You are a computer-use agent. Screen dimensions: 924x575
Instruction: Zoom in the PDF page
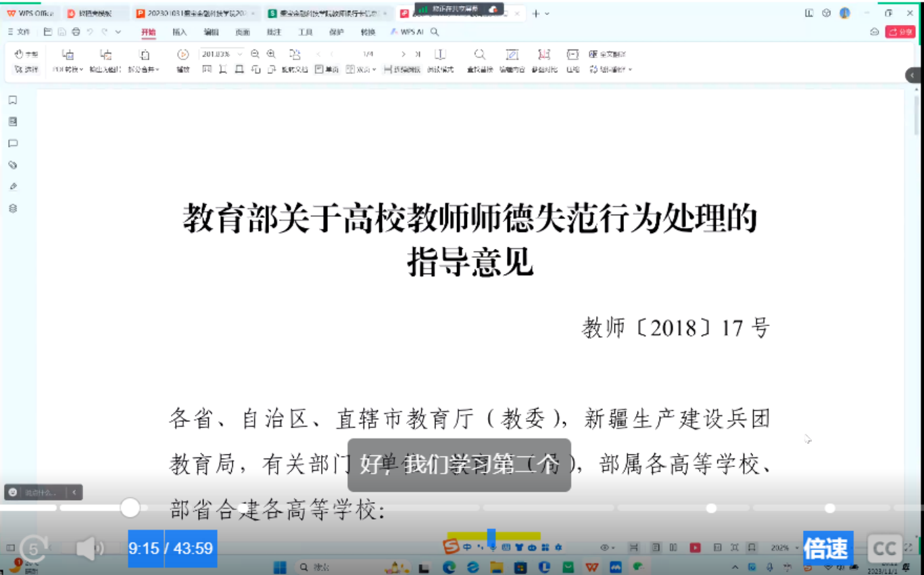[x=271, y=54]
